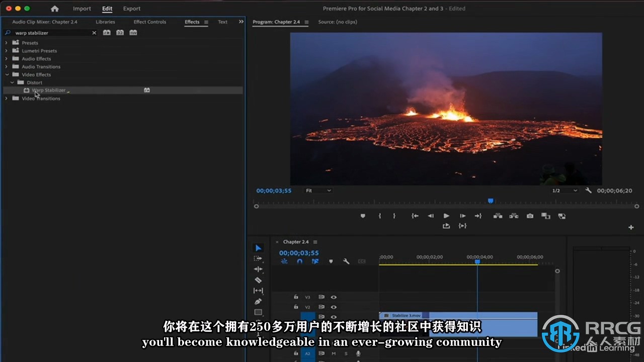Click the Accelerated Effects filter icon
Image resolution: width=644 pixels, height=362 pixels.
click(x=107, y=33)
